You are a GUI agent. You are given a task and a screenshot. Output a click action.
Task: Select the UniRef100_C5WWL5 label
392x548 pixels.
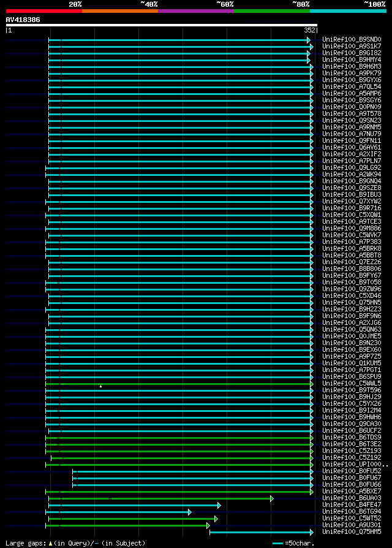coord(352,383)
